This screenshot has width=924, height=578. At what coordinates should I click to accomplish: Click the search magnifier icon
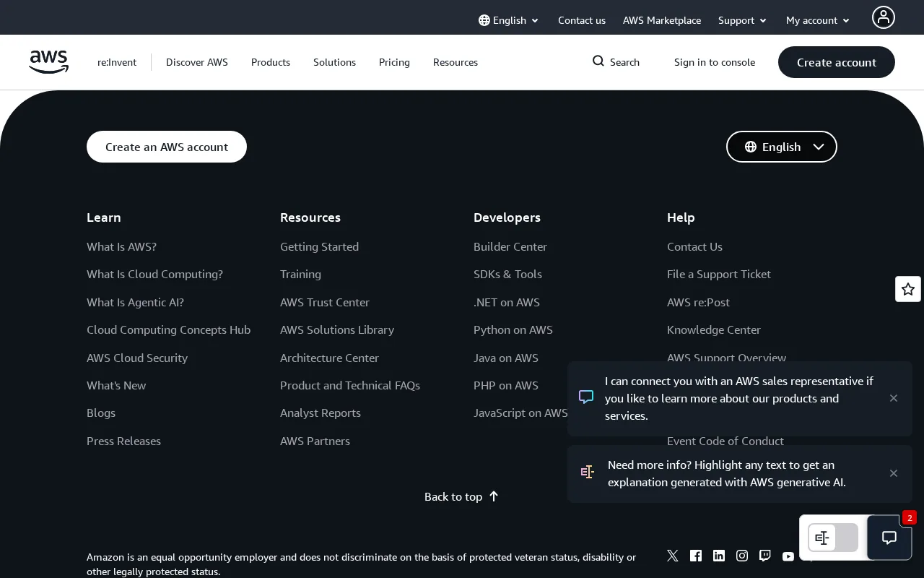598,61
